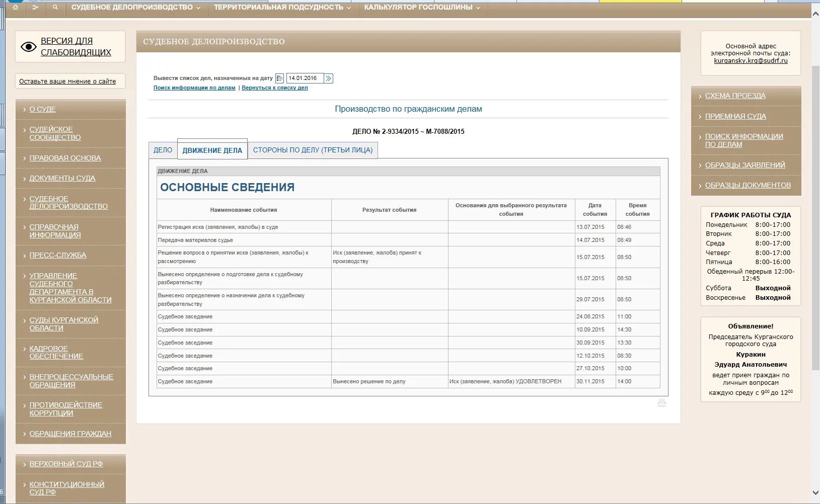Viewport: 820px width, 504px height.
Task: Visit the Верховный суд РФ link
Action: click(x=66, y=464)
